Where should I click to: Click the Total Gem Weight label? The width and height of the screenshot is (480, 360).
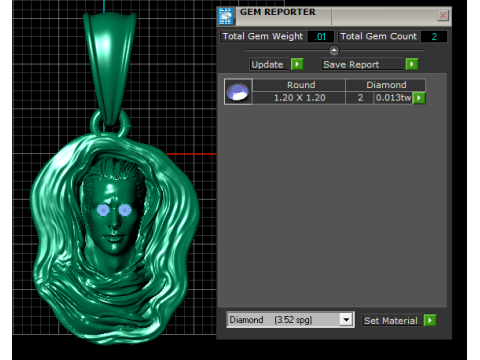pyautogui.click(x=263, y=36)
